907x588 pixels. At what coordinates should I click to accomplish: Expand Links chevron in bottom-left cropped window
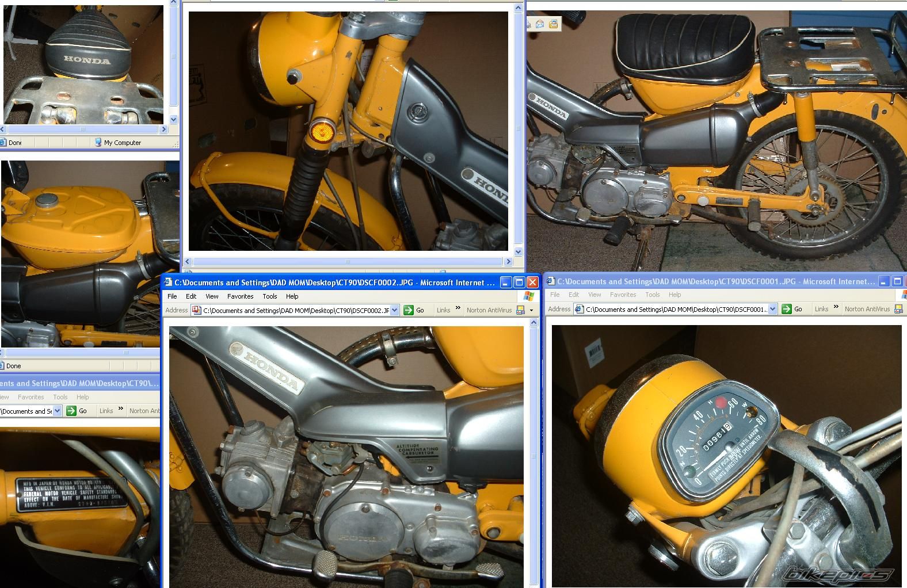tap(121, 409)
